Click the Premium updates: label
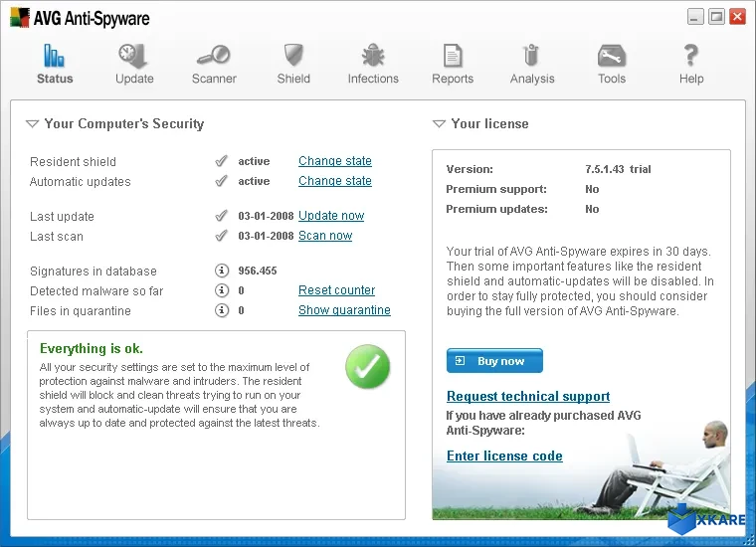 click(x=496, y=209)
